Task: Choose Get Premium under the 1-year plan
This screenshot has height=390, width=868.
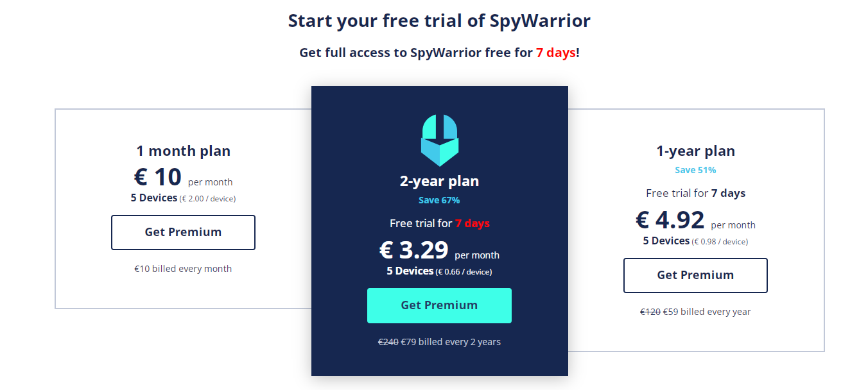Action: [695, 275]
